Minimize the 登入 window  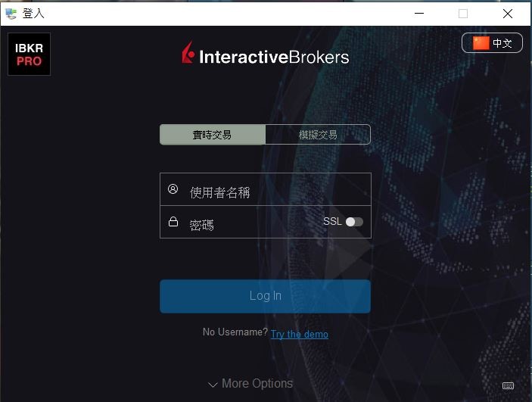tap(419, 14)
